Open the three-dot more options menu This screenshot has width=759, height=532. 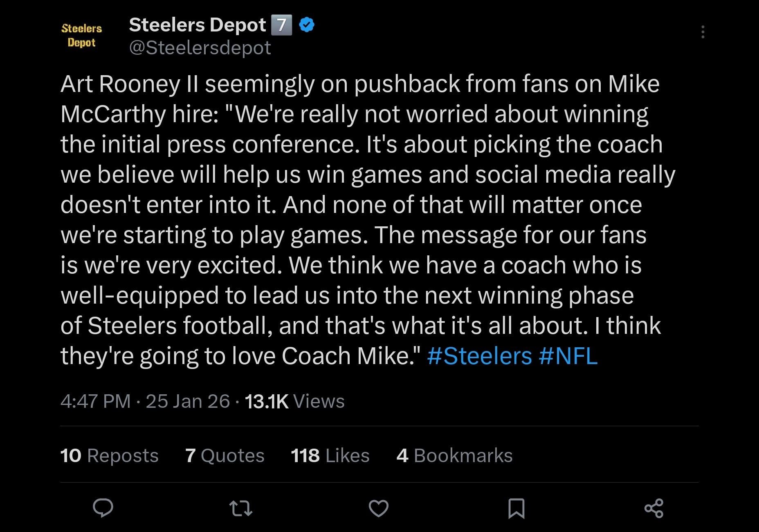[703, 32]
